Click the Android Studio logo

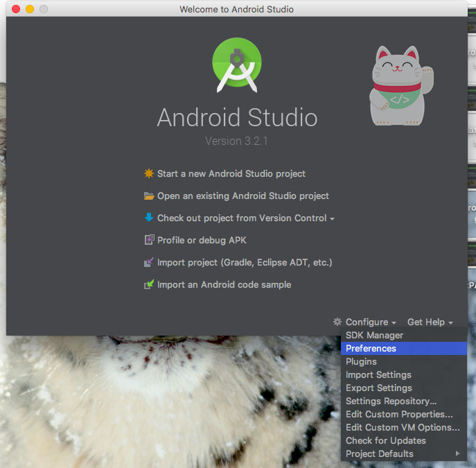tap(237, 65)
